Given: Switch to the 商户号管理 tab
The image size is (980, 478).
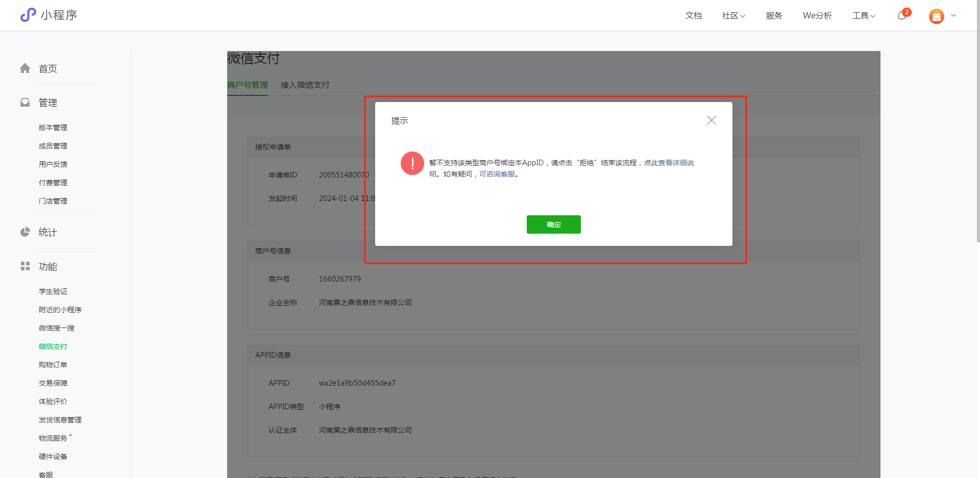Looking at the screenshot, I should click(x=248, y=85).
